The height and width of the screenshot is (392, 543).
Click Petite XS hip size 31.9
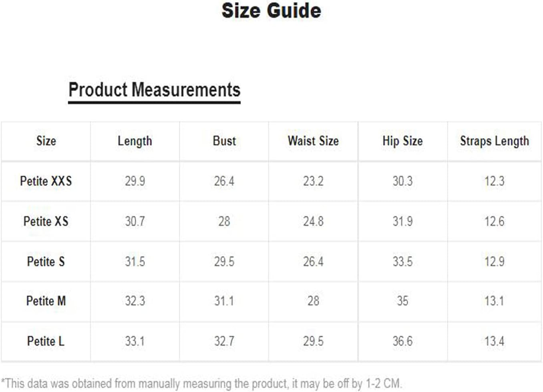(x=402, y=221)
